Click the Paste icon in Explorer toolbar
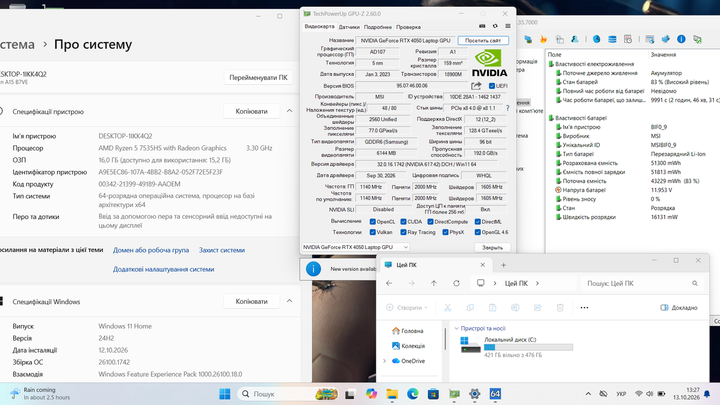Viewport: 720px width, 405px height. click(x=493, y=308)
